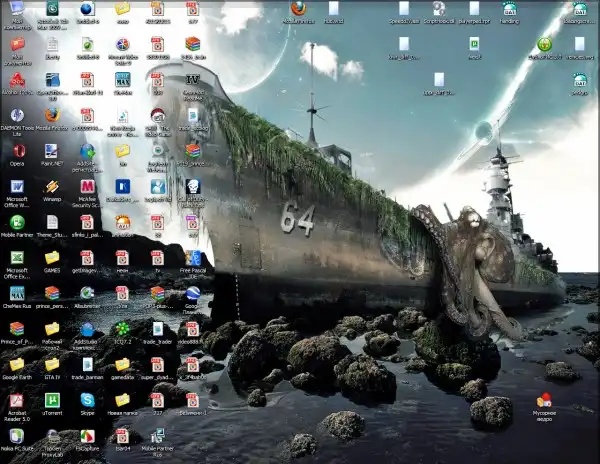The width and height of the screenshot is (600, 464).
Task: Open the Opera browser shortcut
Action: [x=17, y=151]
